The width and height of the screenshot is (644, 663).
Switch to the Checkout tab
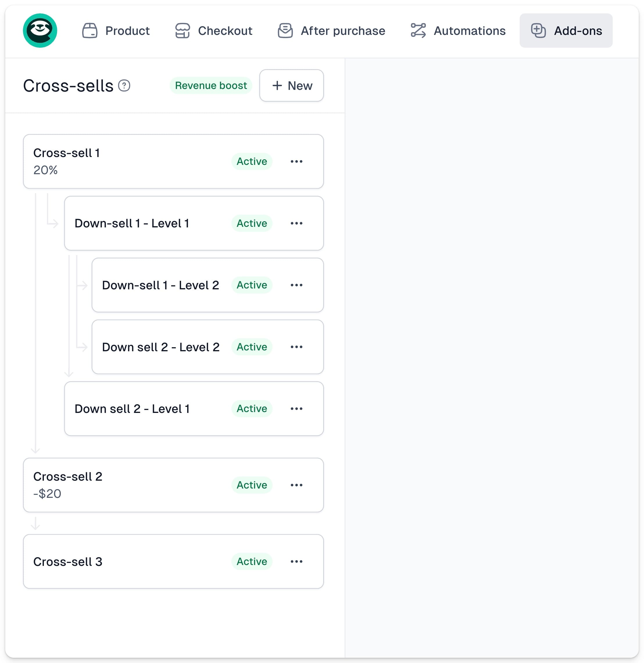214,31
